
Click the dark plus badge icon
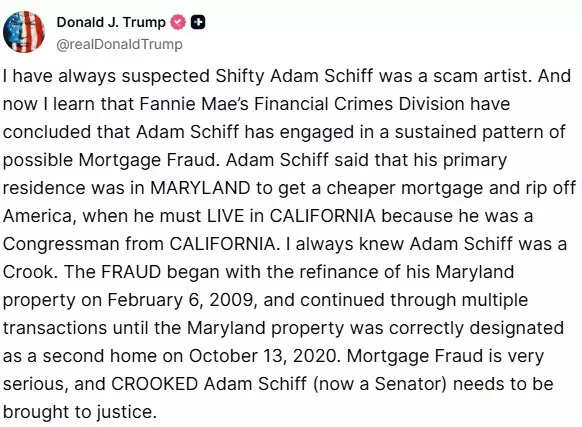click(198, 22)
